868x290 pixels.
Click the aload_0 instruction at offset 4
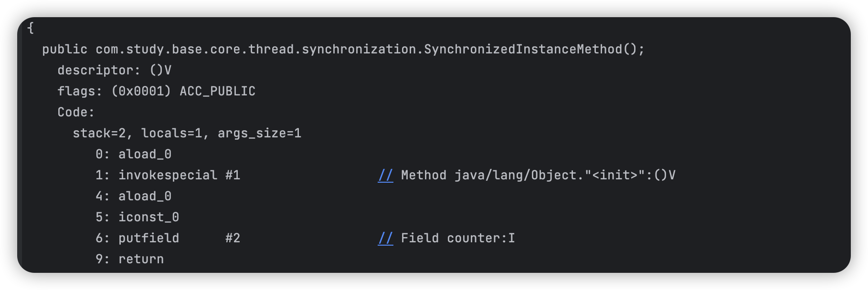[145, 196]
